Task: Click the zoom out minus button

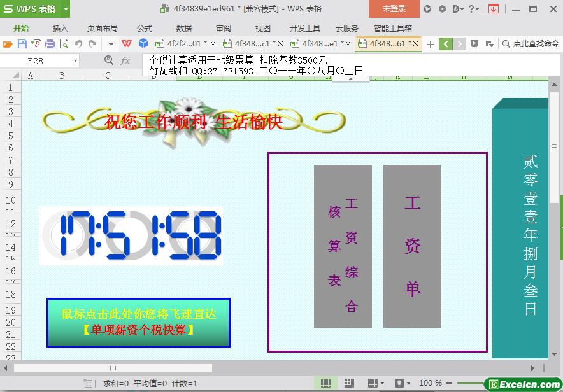Action: 448,383
